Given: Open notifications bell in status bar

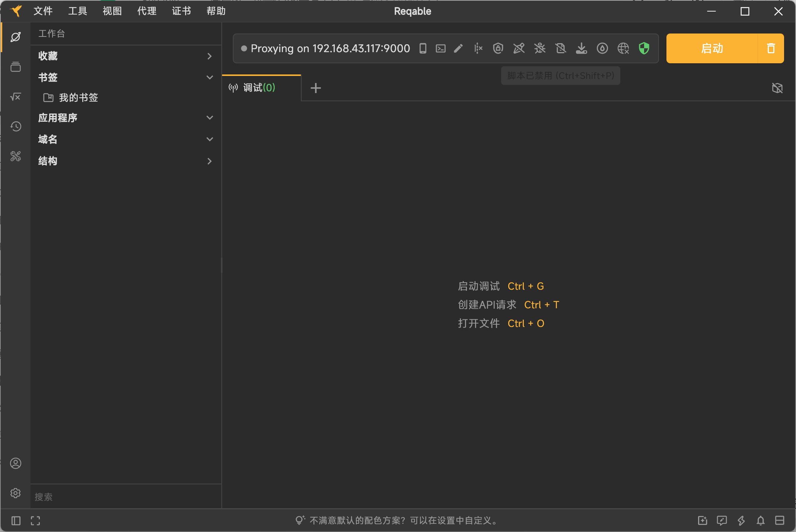Looking at the screenshot, I should coord(761,520).
